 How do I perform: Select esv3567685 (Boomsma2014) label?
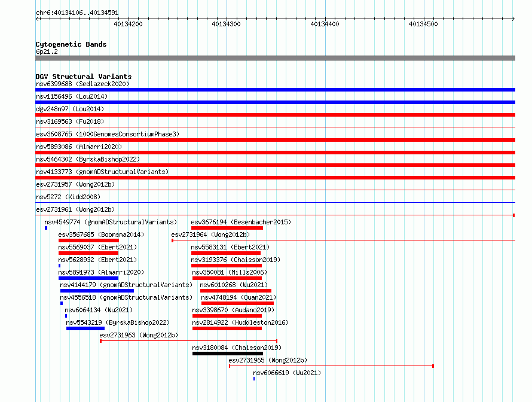(x=101, y=234)
